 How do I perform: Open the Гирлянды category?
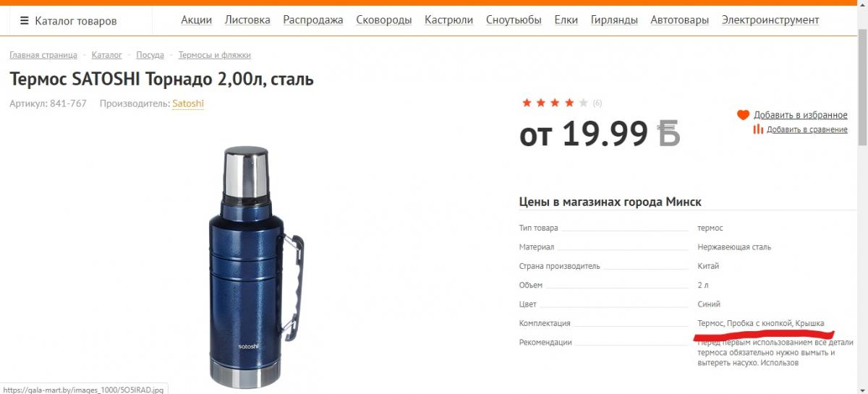(x=614, y=20)
